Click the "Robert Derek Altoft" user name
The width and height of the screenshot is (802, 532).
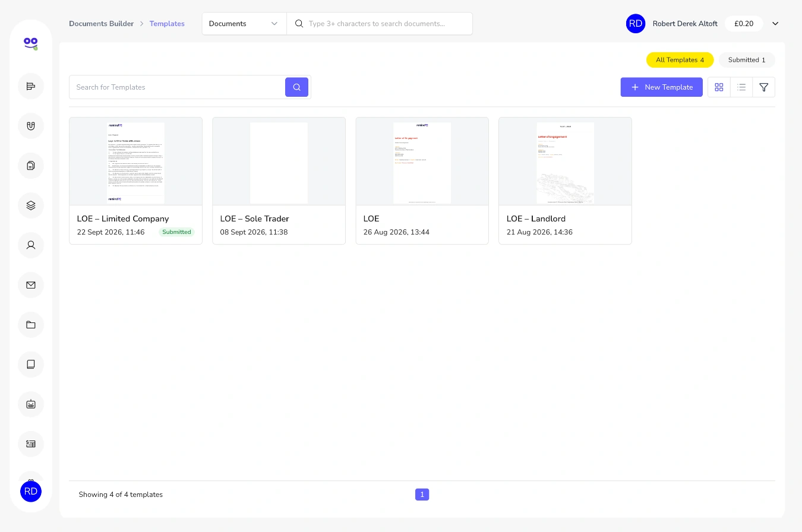click(x=685, y=24)
